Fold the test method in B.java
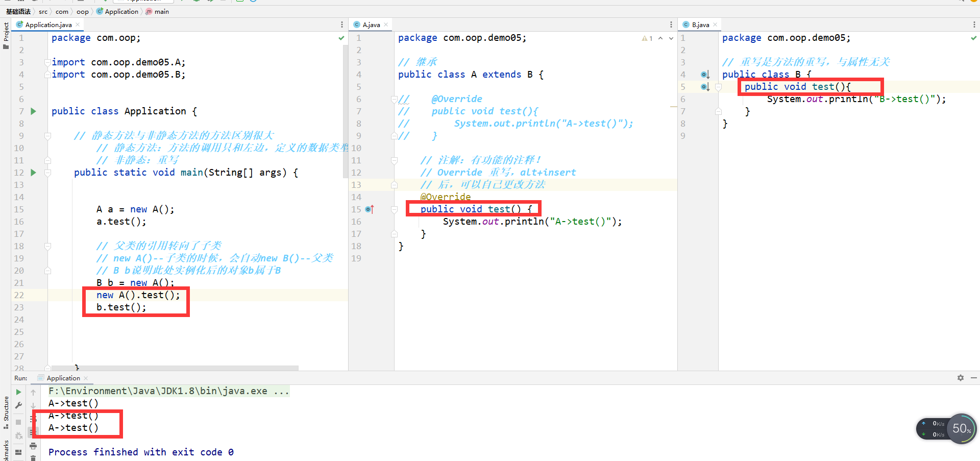This screenshot has height=461, width=980. click(718, 87)
